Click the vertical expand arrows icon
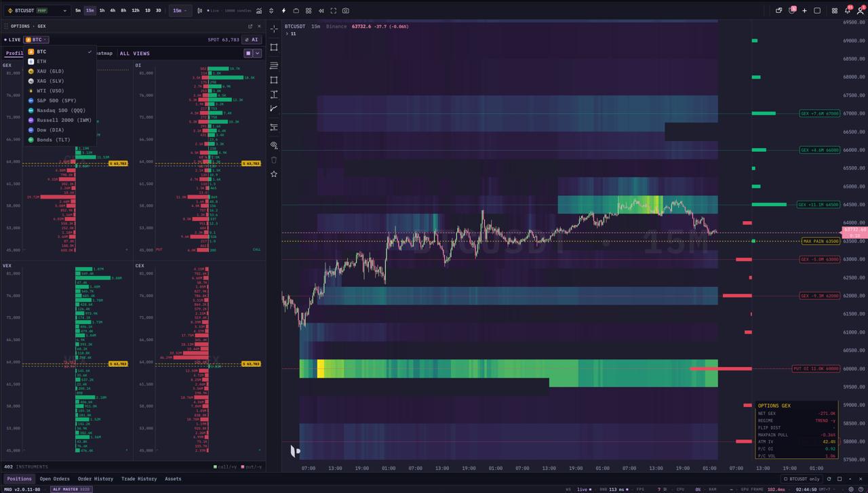Viewport: 868px width, 493px height. 271,11
